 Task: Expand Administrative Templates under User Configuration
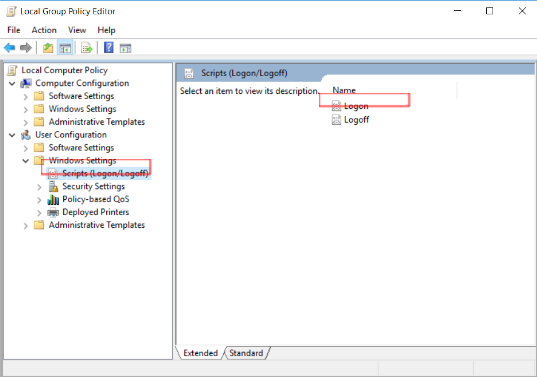pos(26,226)
